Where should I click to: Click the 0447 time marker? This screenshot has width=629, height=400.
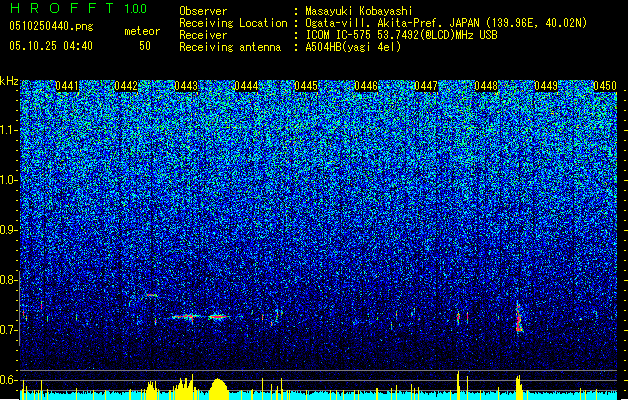(x=426, y=86)
